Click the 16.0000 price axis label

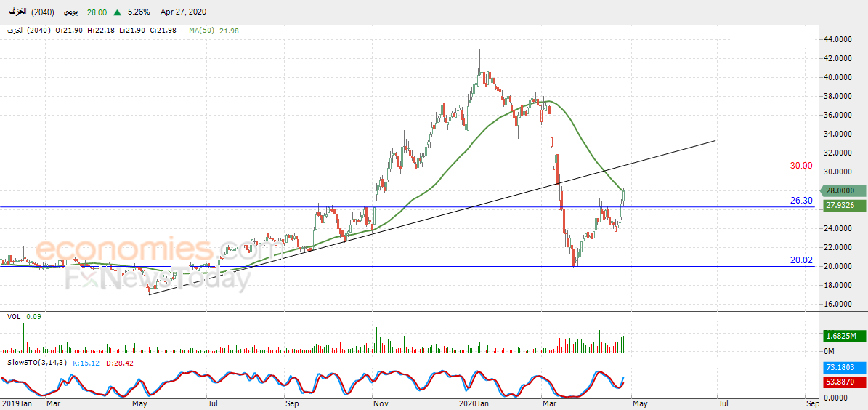point(836,304)
